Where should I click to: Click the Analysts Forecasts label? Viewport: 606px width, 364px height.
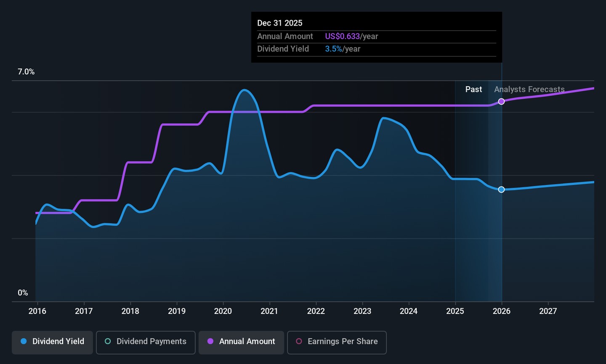(x=529, y=90)
